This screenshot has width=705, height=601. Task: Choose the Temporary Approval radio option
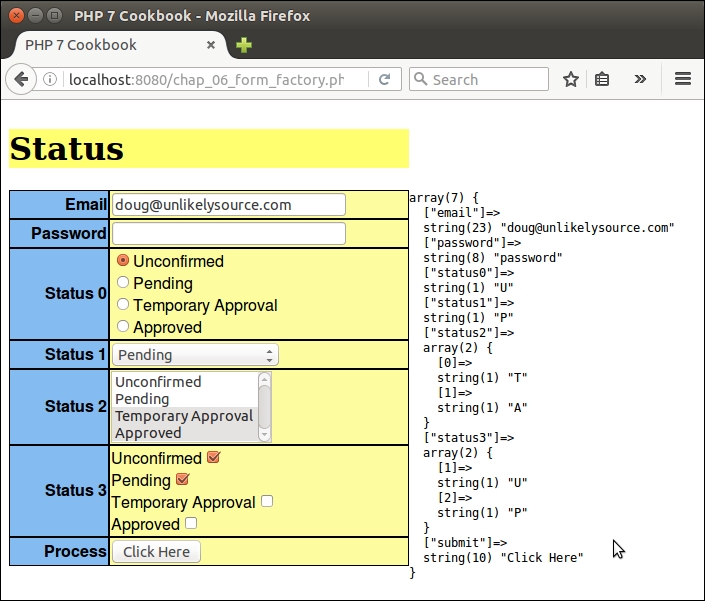click(x=123, y=305)
